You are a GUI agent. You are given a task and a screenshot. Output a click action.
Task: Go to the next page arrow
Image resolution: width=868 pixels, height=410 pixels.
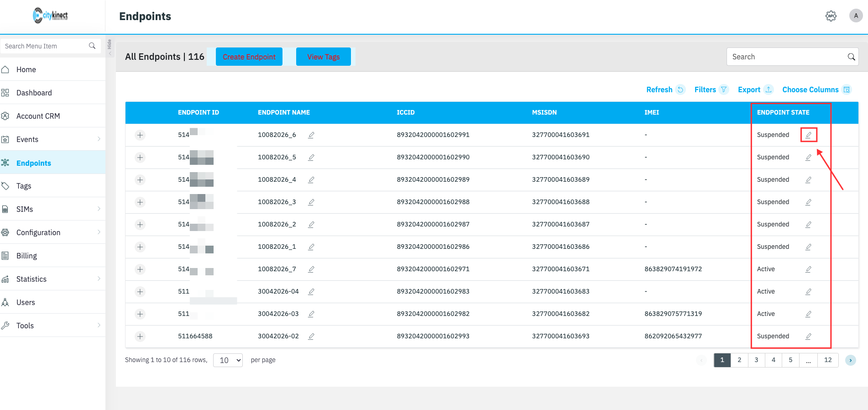click(x=851, y=360)
